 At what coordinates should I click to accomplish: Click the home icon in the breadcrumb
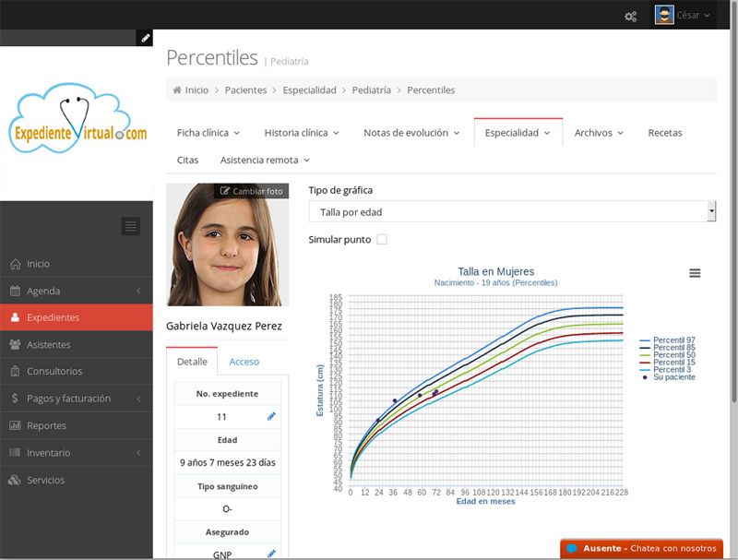tap(177, 90)
